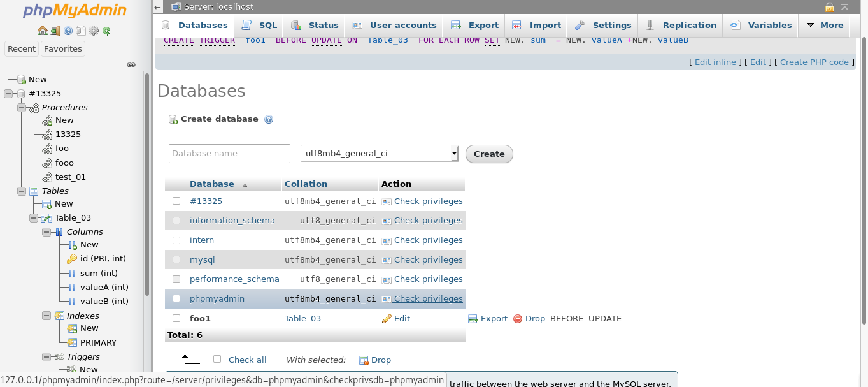Click Table_03 link in foo1 row
This screenshot has width=868, height=387.
pos(302,319)
